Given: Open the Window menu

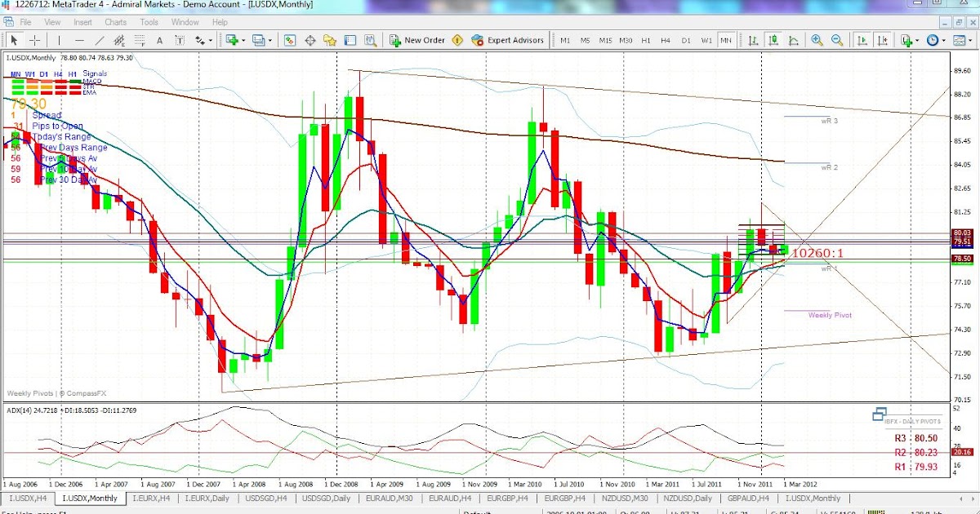Looking at the screenshot, I should point(185,22).
